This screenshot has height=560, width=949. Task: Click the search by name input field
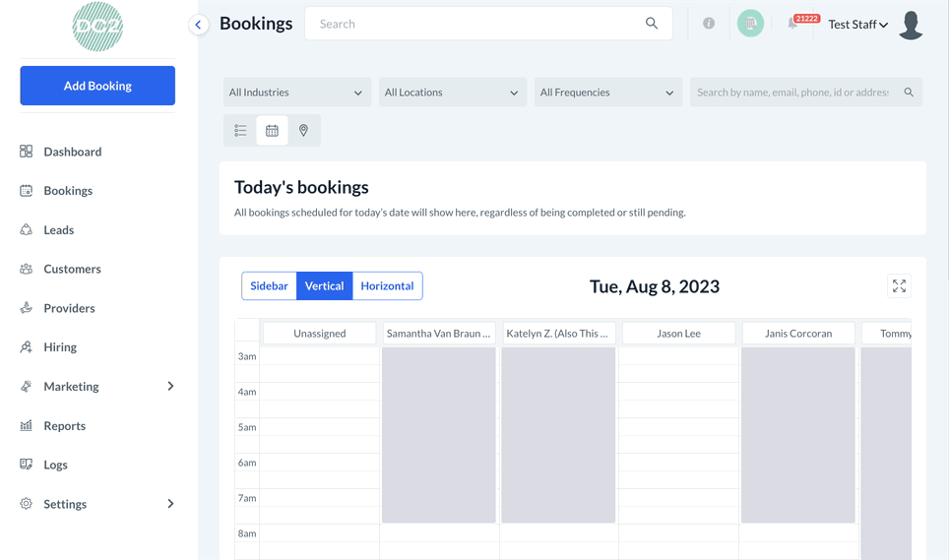pyautogui.click(x=805, y=93)
